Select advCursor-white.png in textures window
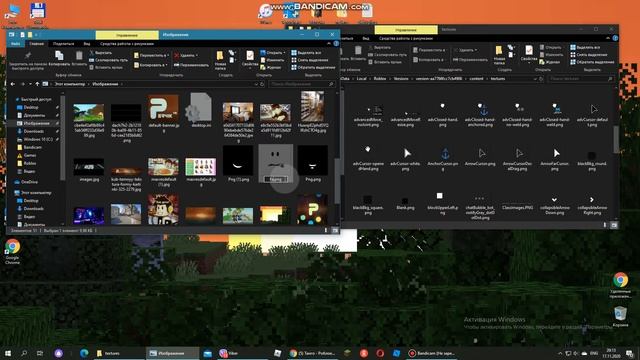Image resolution: width=640 pixels, height=360 pixels. (405, 159)
